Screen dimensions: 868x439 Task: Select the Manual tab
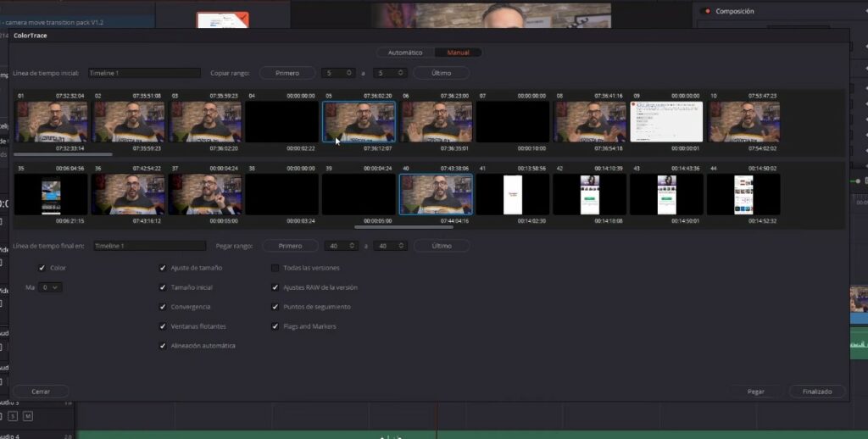click(x=459, y=53)
